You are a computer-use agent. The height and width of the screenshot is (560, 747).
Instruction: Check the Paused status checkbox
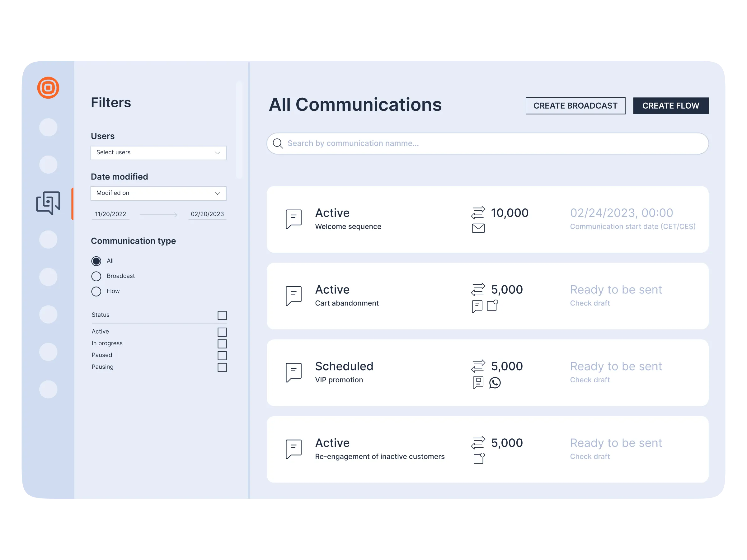click(222, 355)
